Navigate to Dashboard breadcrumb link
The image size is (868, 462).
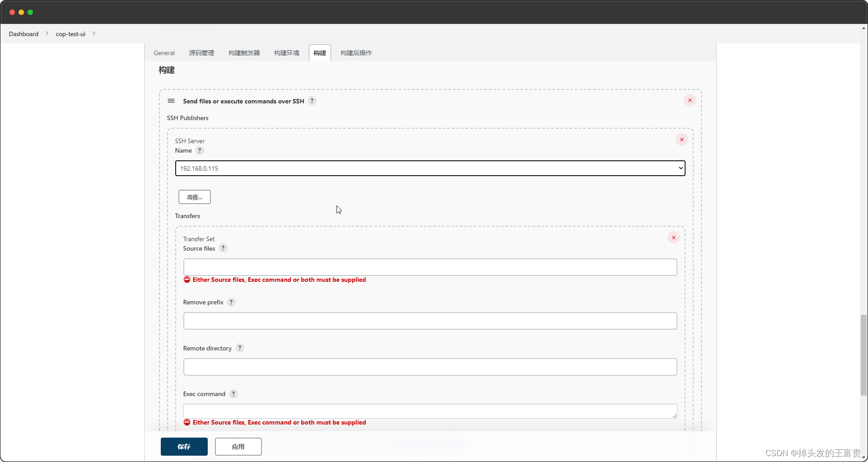click(23, 33)
